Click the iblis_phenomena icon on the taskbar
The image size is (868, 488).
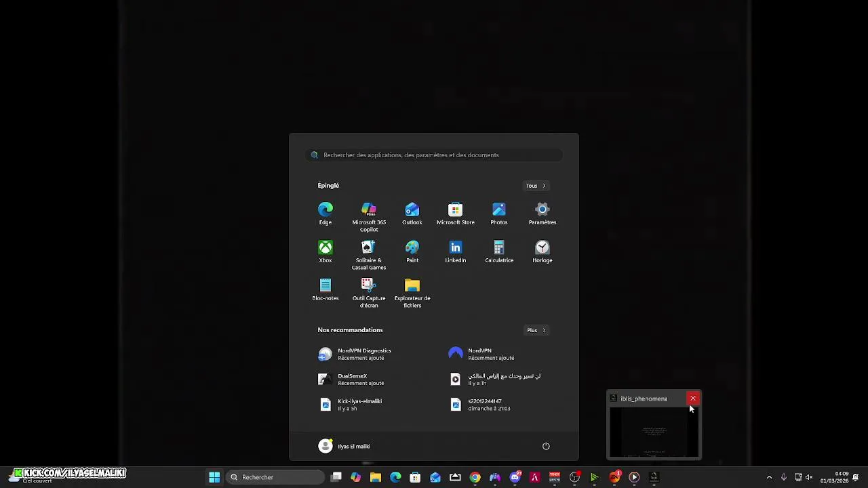pyautogui.click(x=654, y=477)
